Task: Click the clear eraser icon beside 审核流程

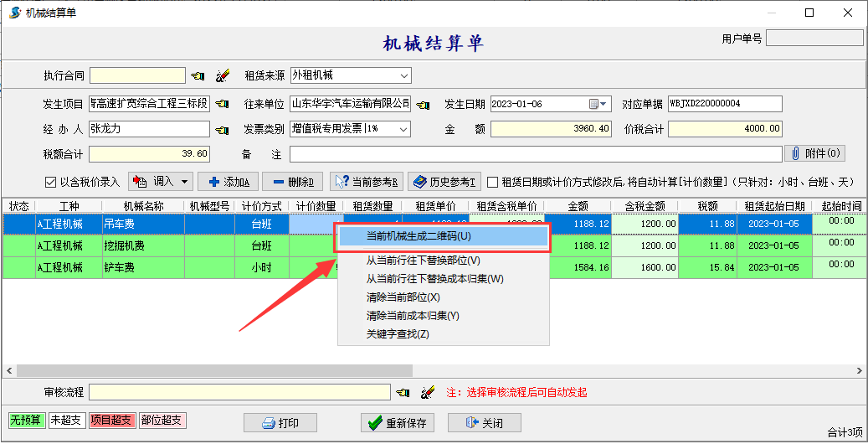Action: 426,392
